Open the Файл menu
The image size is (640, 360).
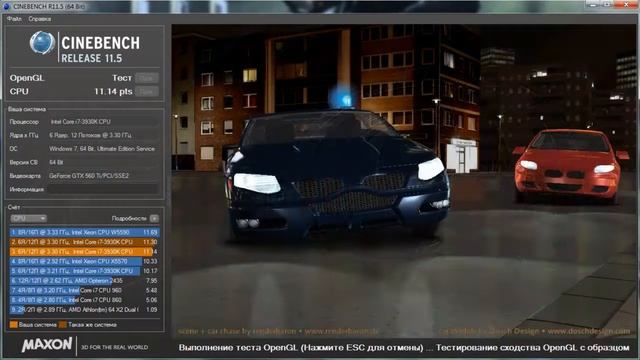pos(14,19)
